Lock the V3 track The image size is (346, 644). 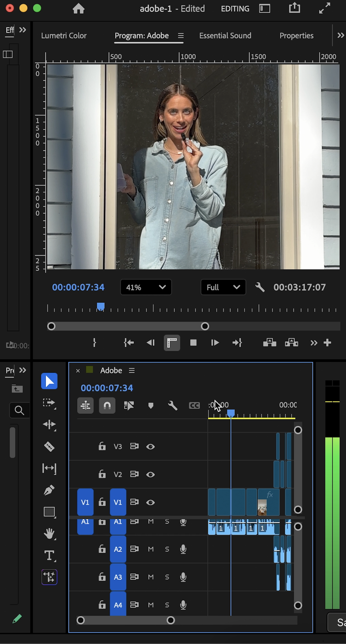coord(102,446)
